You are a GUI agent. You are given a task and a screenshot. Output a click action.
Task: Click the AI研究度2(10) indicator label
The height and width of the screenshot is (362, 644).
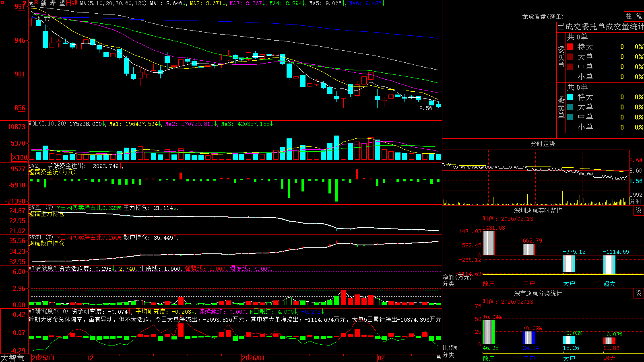[48, 311]
